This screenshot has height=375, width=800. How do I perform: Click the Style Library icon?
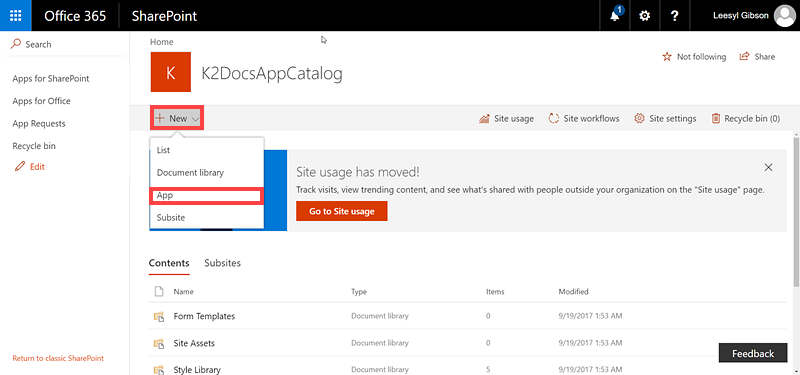[x=159, y=370]
